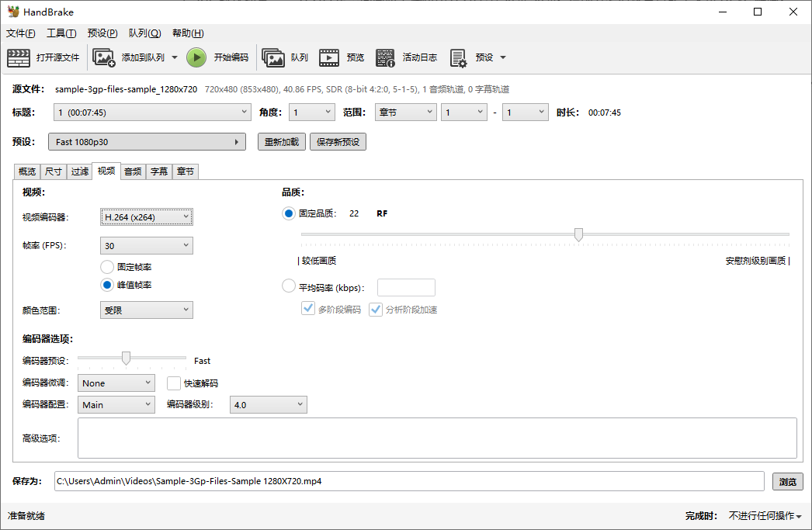Image resolution: width=812 pixels, height=530 pixels.
Task: Open the Tools (工具) menu
Action: [61, 33]
